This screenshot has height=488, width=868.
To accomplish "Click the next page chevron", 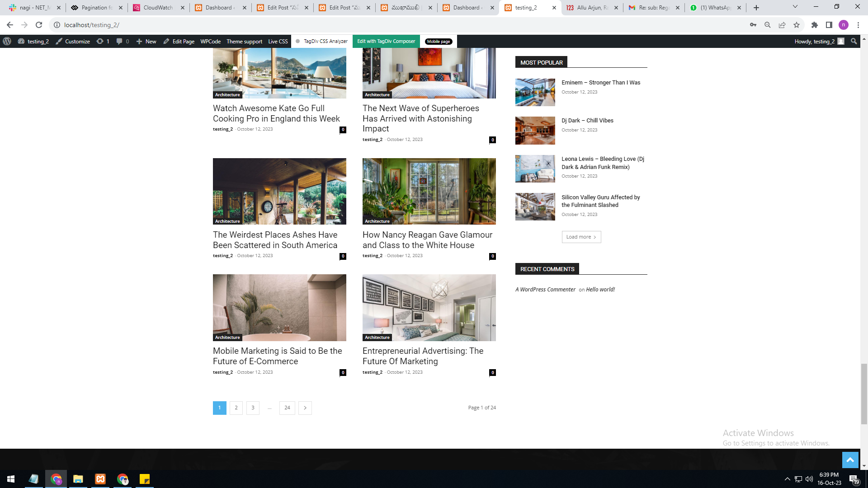I will [305, 408].
